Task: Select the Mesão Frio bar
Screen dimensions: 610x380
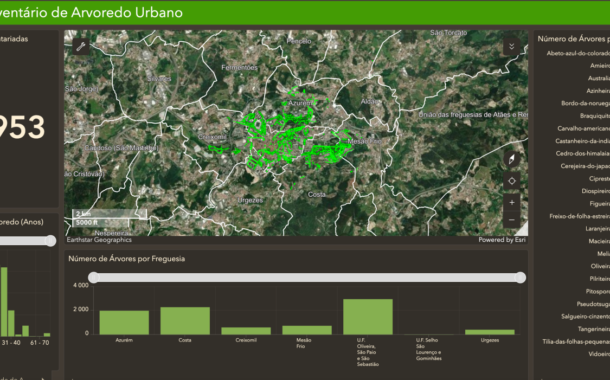Action: click(x=307, y=330)
